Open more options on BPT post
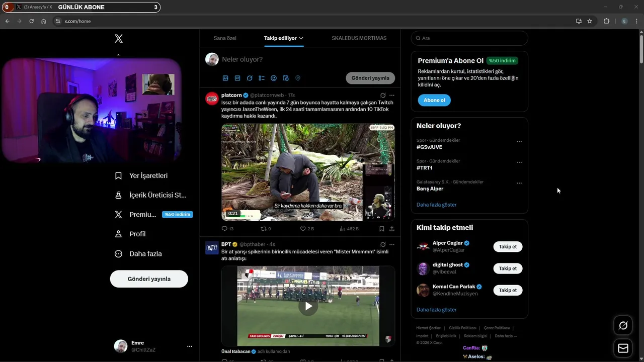The image size is (644, 362). click(392, 244)
